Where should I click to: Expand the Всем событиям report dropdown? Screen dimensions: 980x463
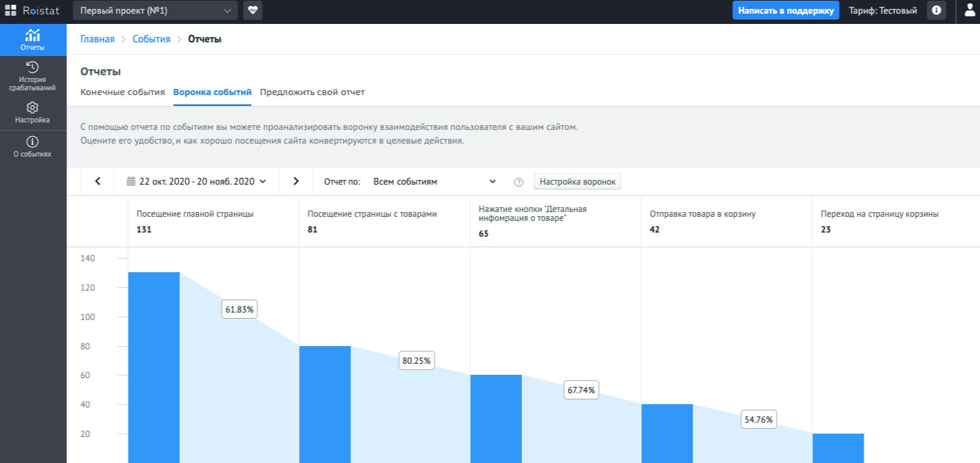click(435, 181)
